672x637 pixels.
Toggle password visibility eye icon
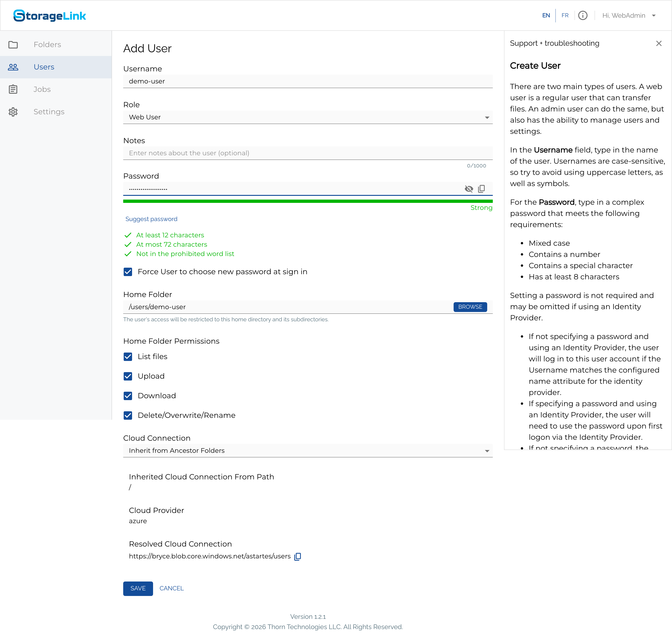click(x=469, y=189)
